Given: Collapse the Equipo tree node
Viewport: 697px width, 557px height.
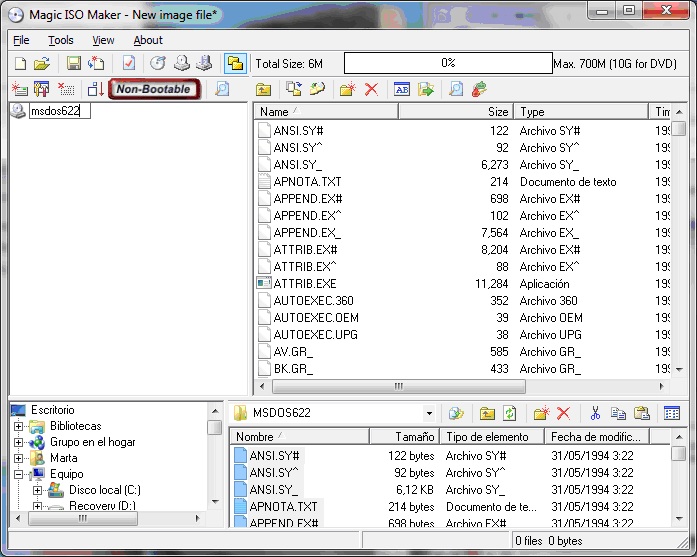Looking at the screenshot, I should coord(18,474).
